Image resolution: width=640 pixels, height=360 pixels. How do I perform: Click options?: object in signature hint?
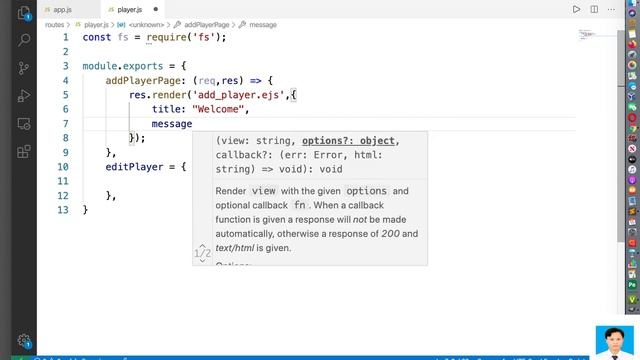pyautogui.click(x=348, y=141)
